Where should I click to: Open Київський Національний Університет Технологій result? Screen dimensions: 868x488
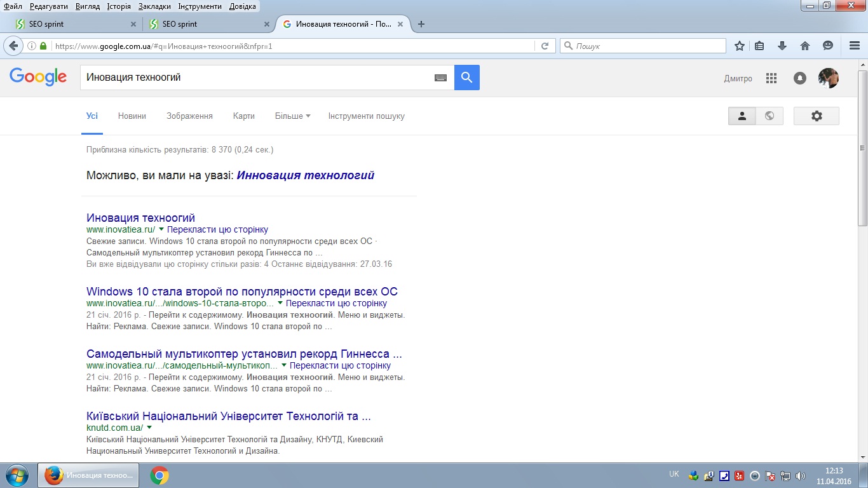tap(229, 416)
